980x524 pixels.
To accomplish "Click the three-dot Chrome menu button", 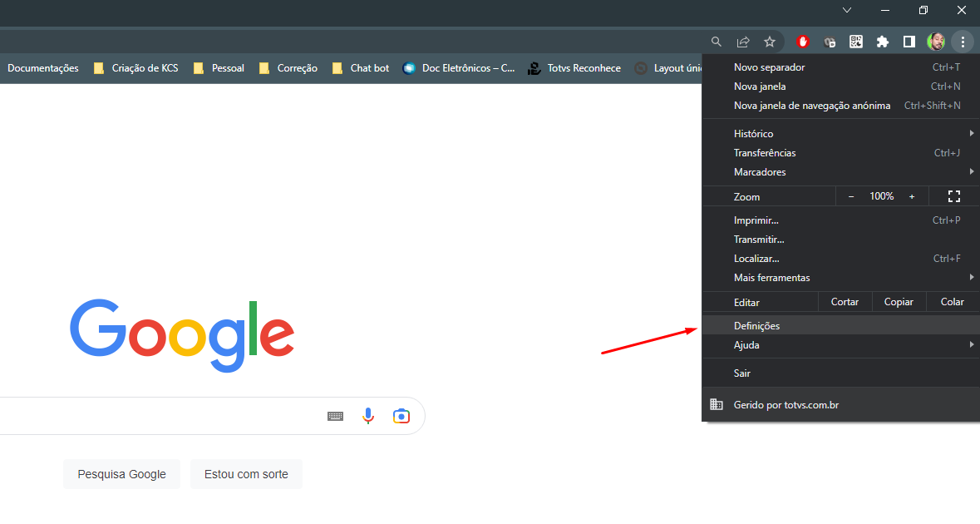I will tap(963, 42).
